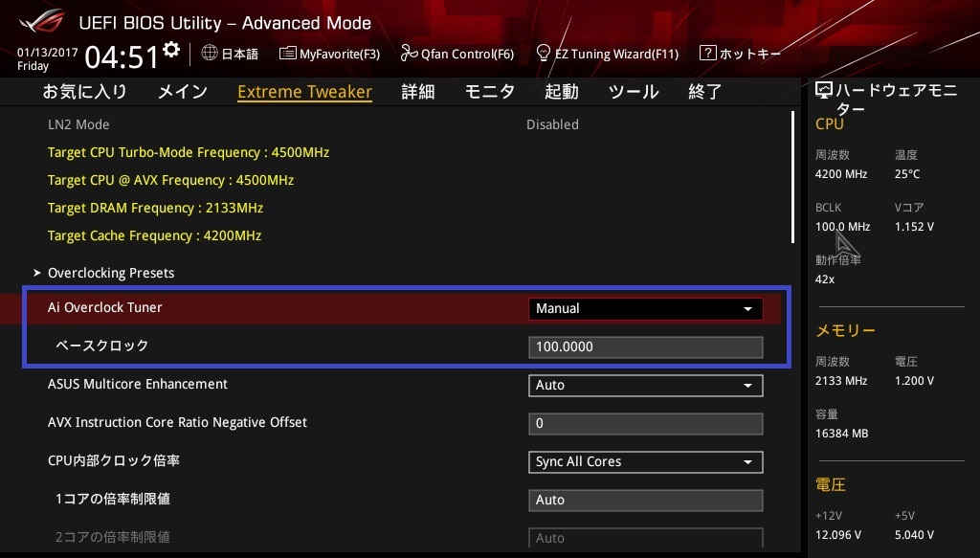Click the BCLK 100.0 MHz value
The width and height of the screenshot is (980, 558).
pyautogui.click(x=842, y=227)
